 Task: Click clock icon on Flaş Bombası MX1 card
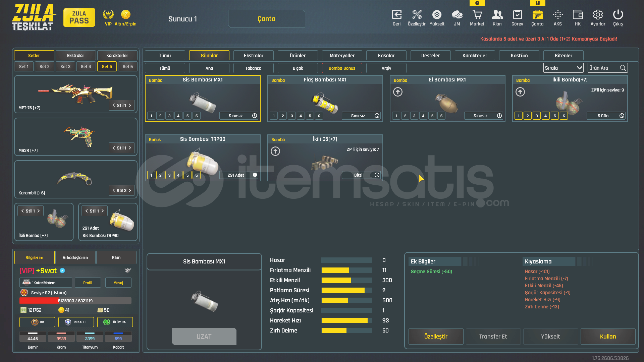(x=377, y=116)
